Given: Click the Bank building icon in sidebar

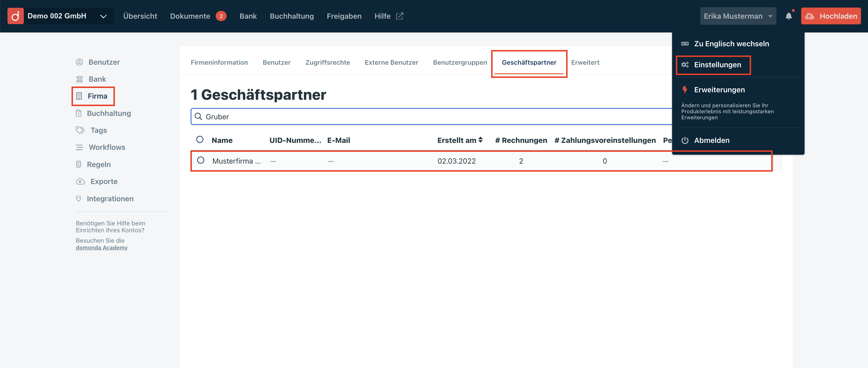Looking at the screenshot, I should (79, 79).
